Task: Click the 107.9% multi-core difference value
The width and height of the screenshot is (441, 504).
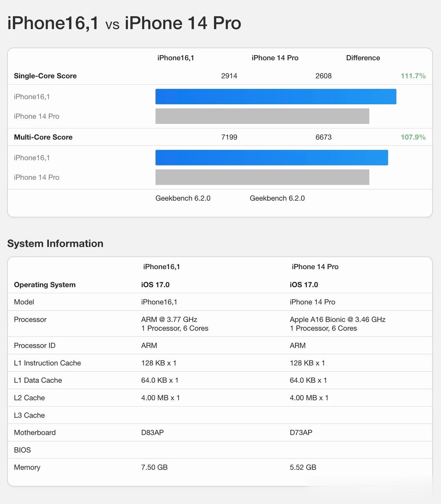Action: click(413, 137)
